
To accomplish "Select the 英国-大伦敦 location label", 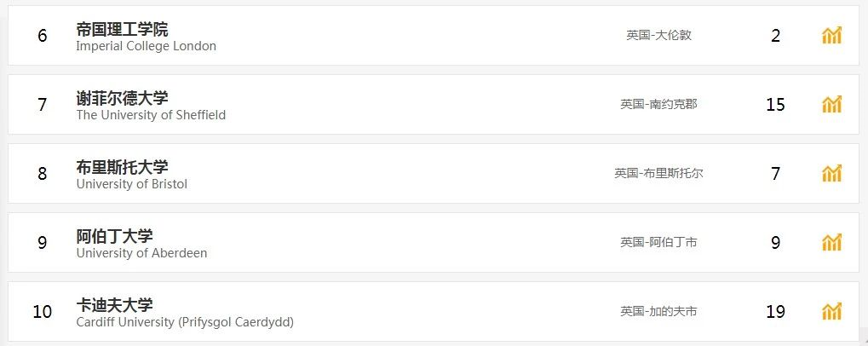I will coord(658,35).
